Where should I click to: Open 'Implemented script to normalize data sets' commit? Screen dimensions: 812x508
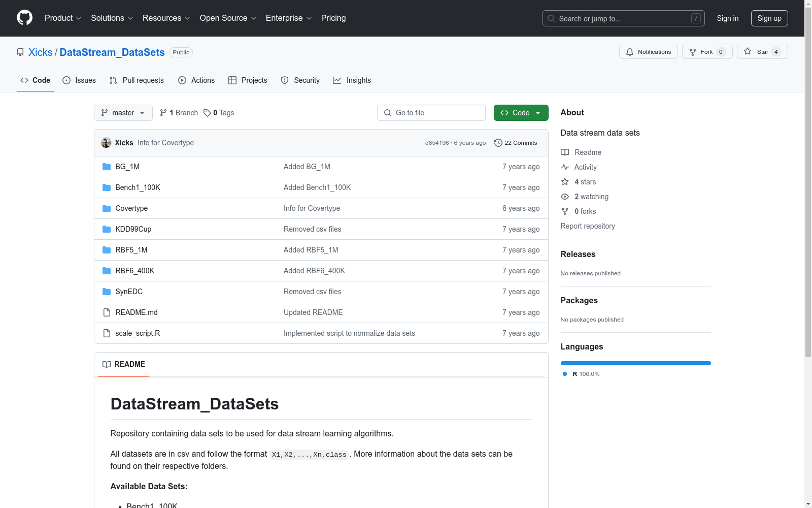click(x=349, y=333)
